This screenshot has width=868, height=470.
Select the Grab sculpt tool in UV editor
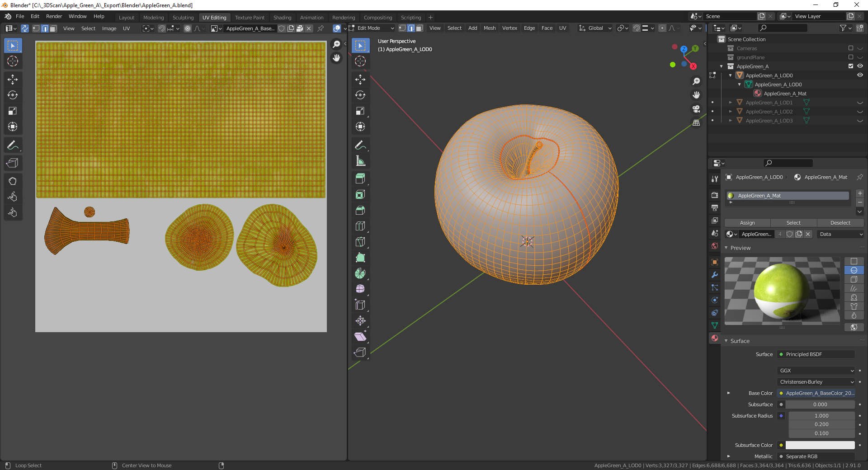[x=13, y=181]
